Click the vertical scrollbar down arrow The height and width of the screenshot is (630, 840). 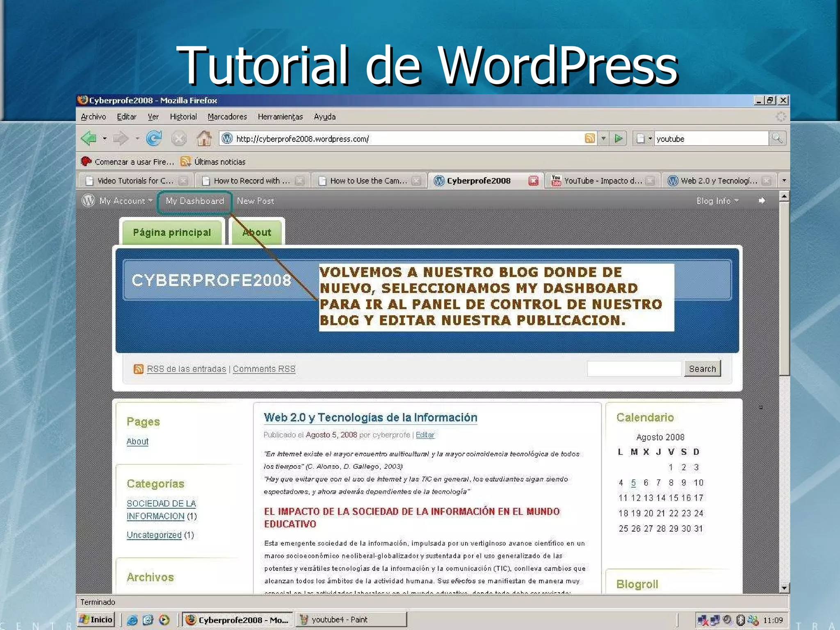click(784, 588)
